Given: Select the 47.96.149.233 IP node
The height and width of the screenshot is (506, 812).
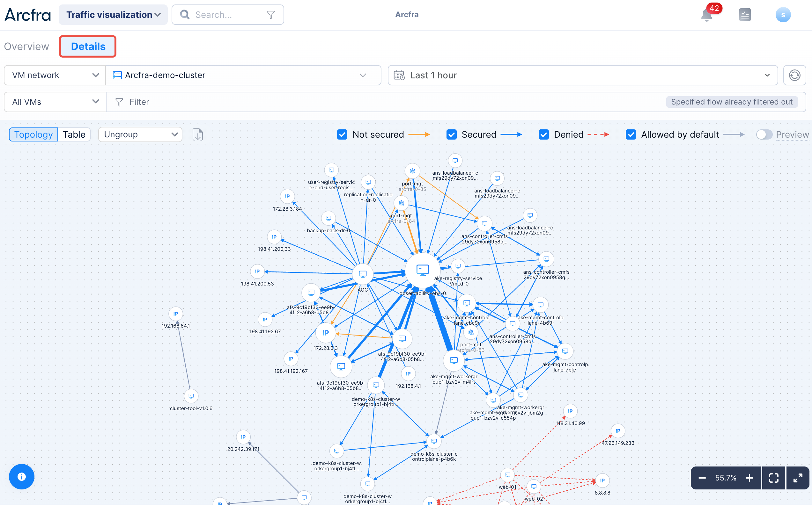Looking at the screenshot, I should 618,431.
